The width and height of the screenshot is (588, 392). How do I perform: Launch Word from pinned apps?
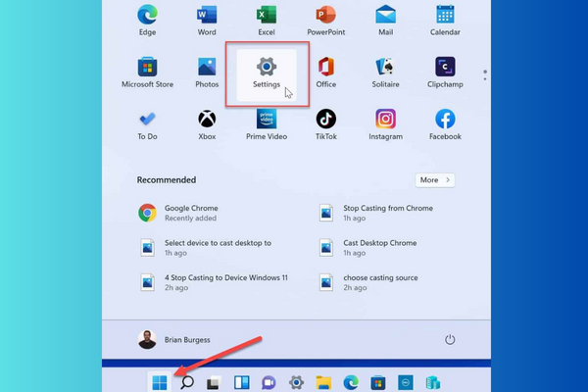tap(207, 20)
